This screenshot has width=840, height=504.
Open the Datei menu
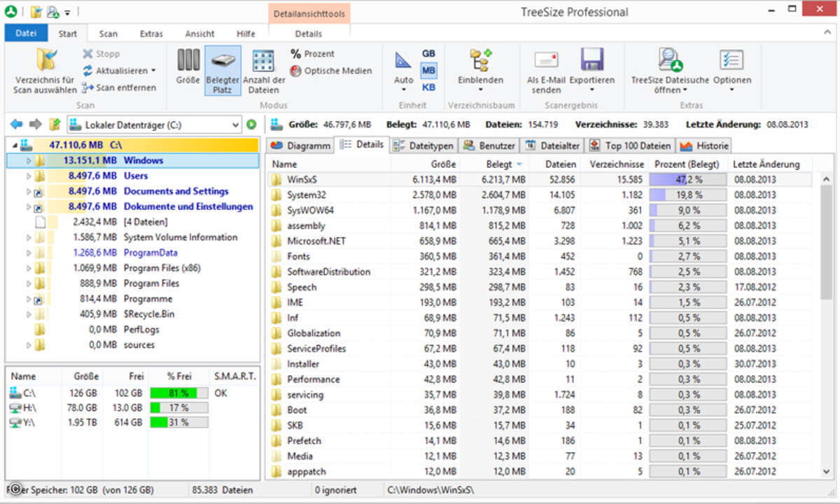26,33
